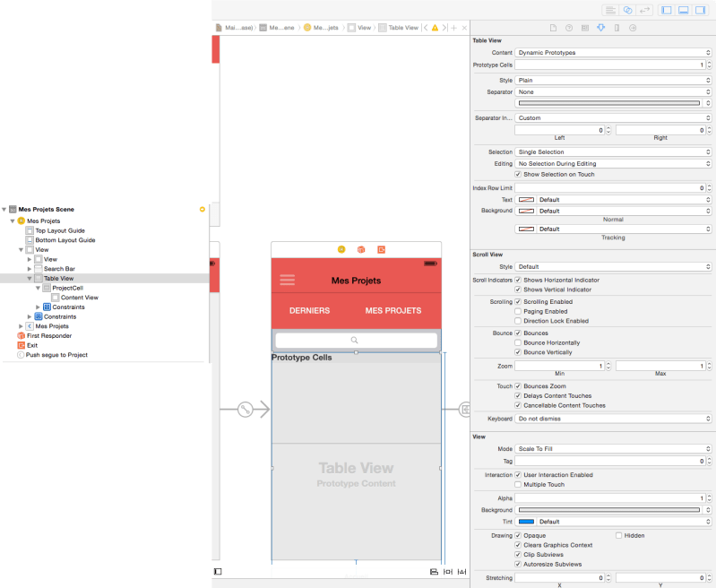Open the Quick Help inspector tab
This screenshot has width=716, height=588.
coord(569,28)
